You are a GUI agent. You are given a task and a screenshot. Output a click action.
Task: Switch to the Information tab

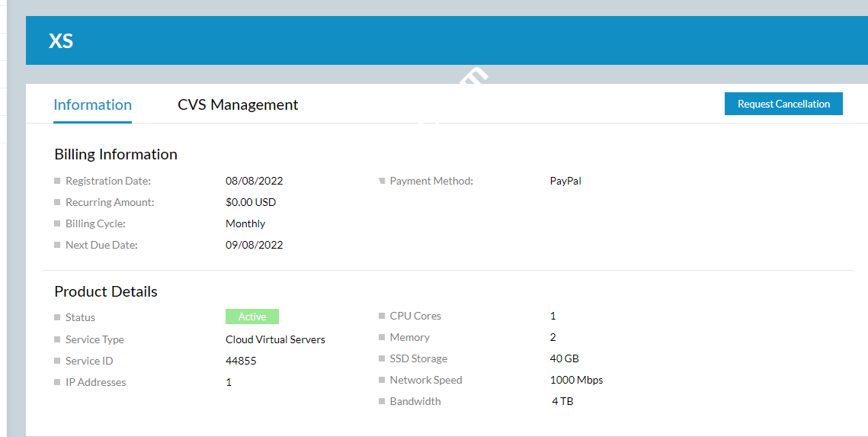92,105
